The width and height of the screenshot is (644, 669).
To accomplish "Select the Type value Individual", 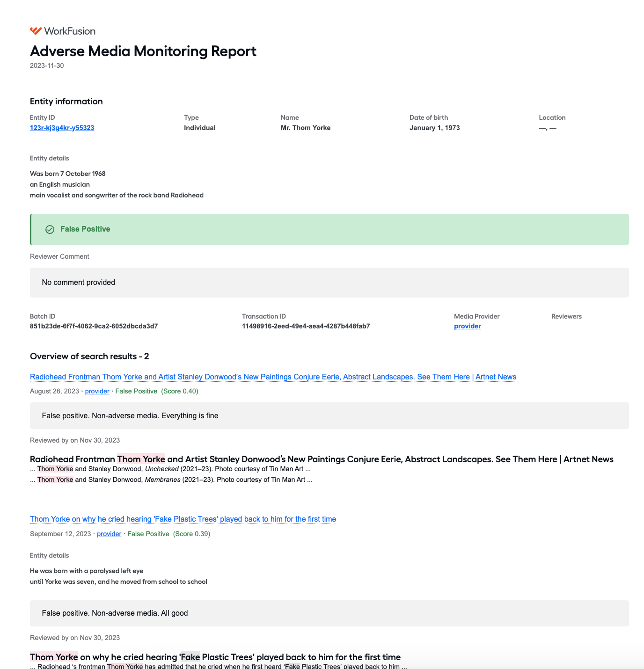I will tap(199, 128).
